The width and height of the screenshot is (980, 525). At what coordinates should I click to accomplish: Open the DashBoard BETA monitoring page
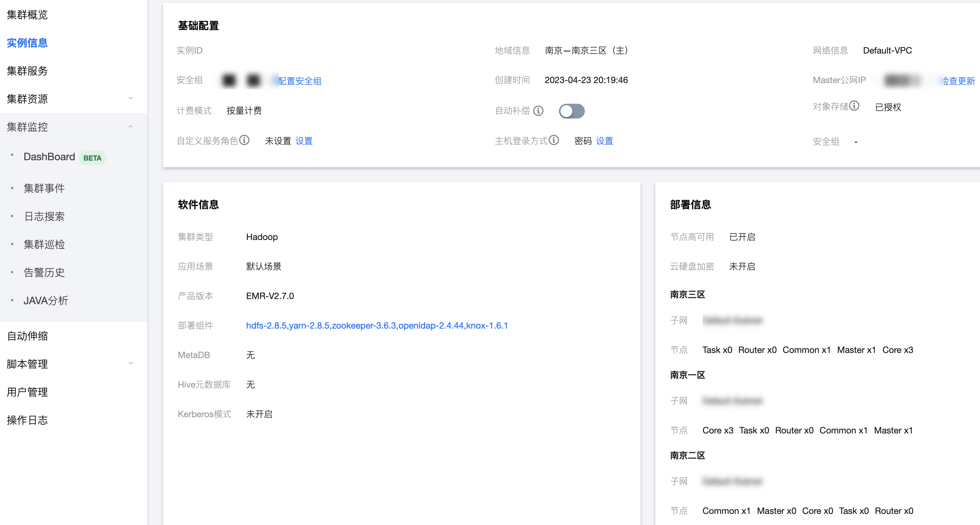tap(49, 157)
